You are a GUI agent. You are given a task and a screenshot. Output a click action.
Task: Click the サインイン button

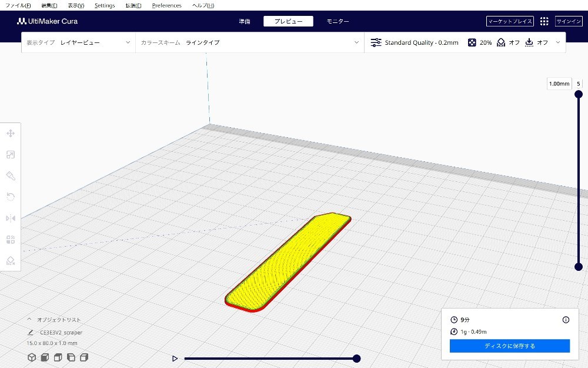click(x=569, y=21)
